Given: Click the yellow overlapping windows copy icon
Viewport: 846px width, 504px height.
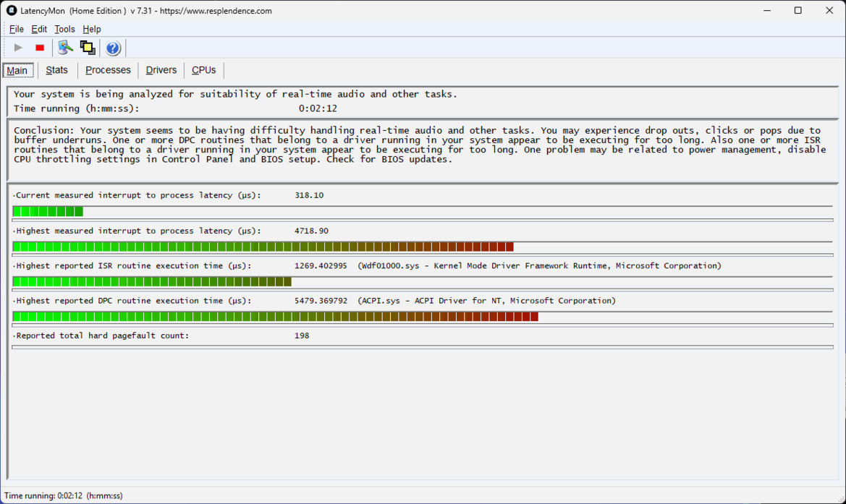Looking at the screenshot, I should [88, 48].
